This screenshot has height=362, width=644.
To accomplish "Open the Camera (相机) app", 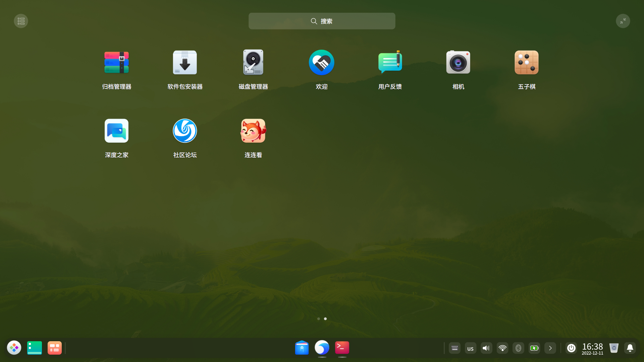I will (x=458, y=63).
